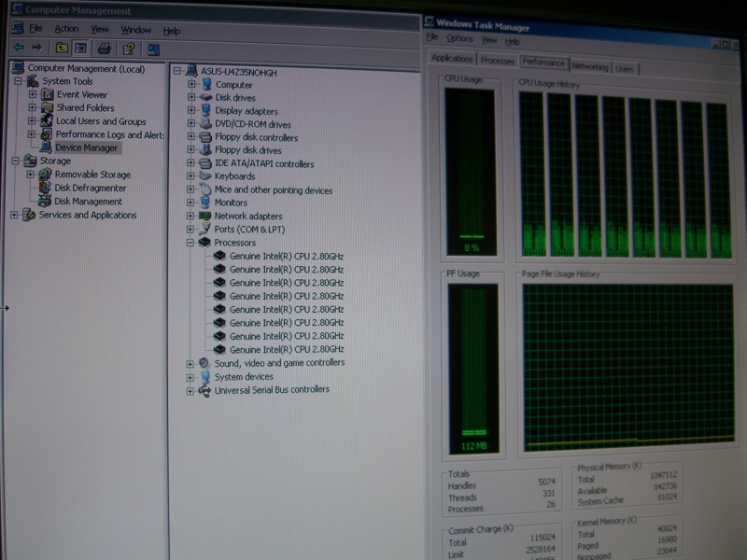Collapse the Storage tree node
The image size is (747, 560).
[16, 161]
